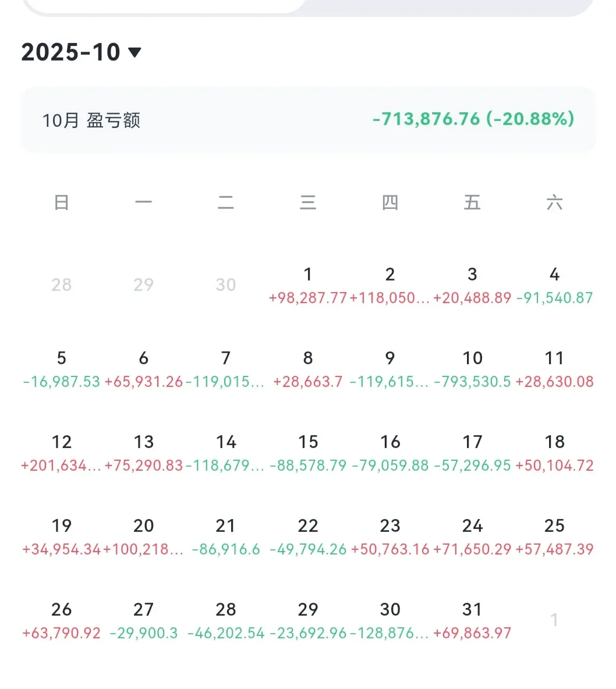Select October 15 with -88,578.79
This screenshot has width=616, height=689.
[x=308, y=453]
